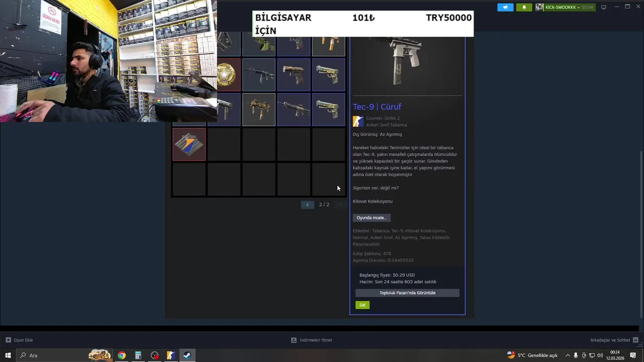The width and height of the screenshot is (644, 362).
Task: Click the Etiketler tags list text
Action: pos(401,237)
